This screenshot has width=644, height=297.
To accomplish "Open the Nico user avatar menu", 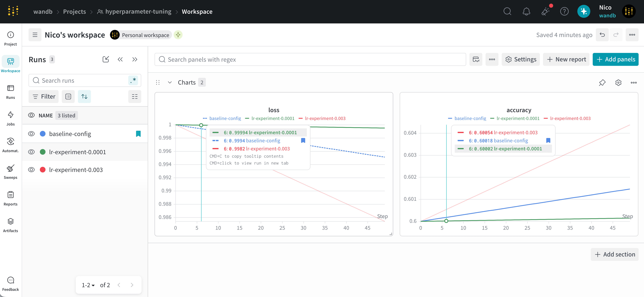I will click(629, 11).
